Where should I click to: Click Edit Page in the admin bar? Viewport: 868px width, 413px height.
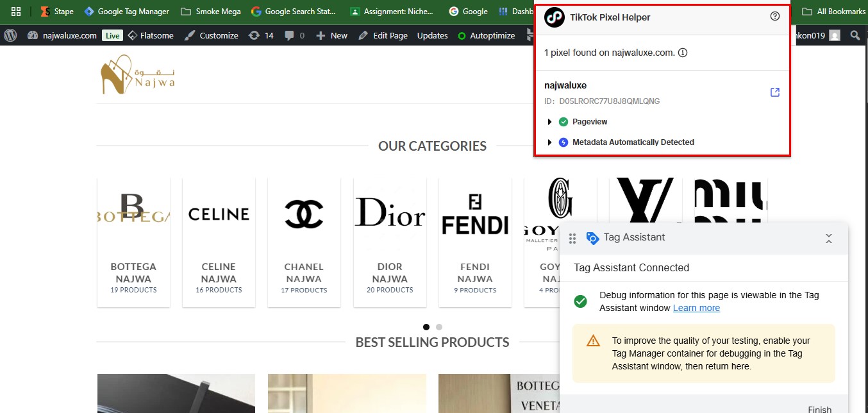383,35
